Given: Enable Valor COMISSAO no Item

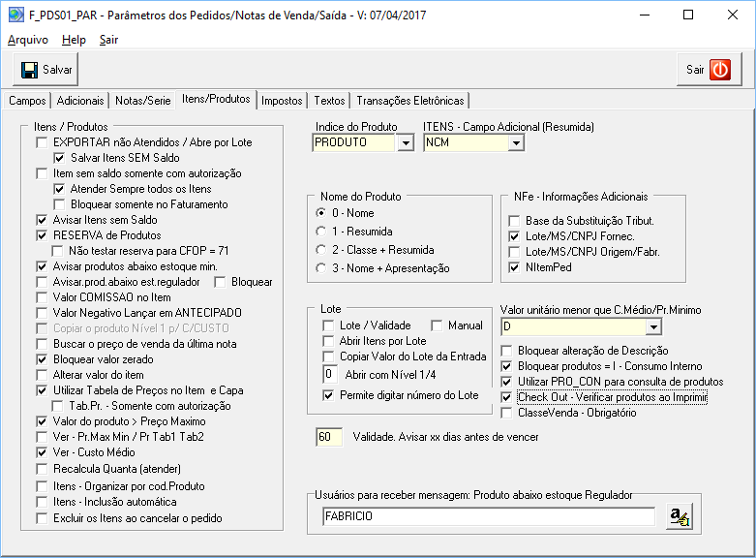Looking at the screenshot, I should tap(42, 297).
